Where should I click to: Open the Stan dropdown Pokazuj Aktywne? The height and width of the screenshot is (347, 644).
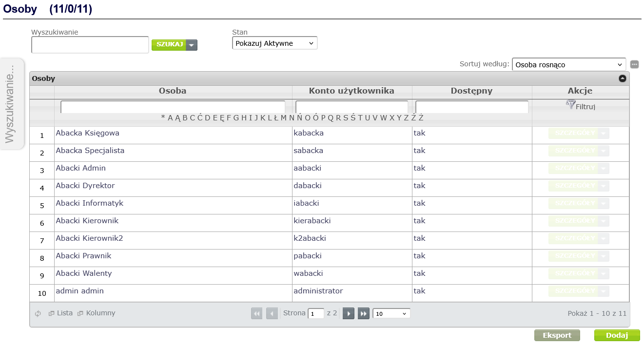[x=274, y=43]
